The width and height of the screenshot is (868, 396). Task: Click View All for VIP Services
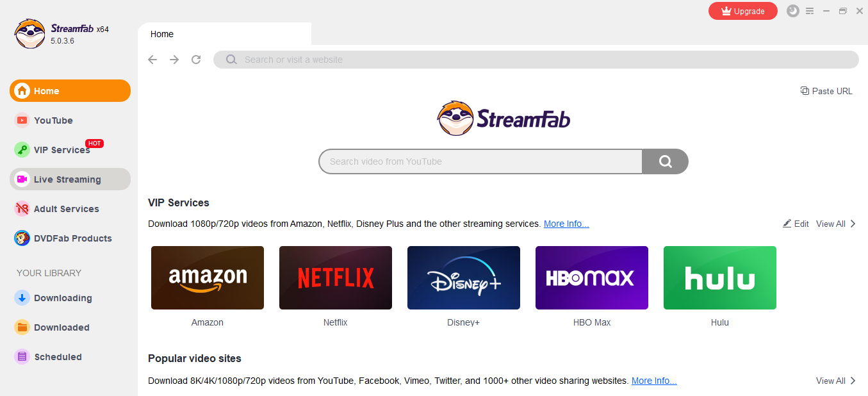click(836, 224)
